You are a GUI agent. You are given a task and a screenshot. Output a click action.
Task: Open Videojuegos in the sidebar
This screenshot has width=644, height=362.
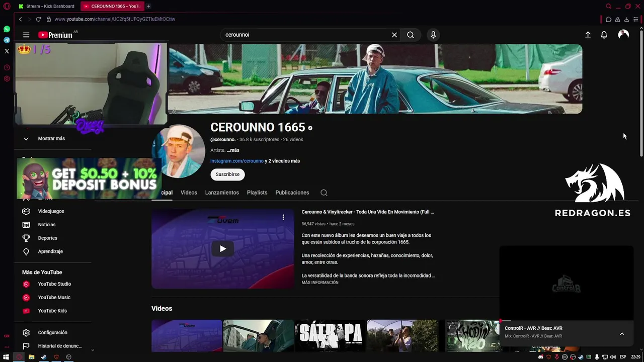point(50,211)
